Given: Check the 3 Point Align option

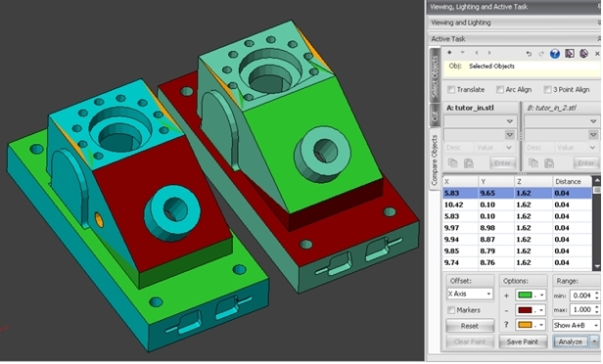Looking at the screenshot, I should point(547,90).
